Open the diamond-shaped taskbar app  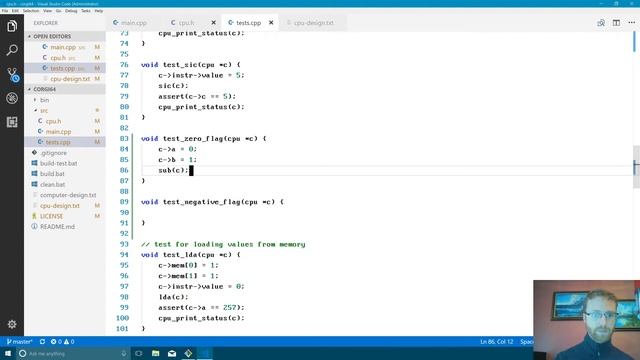pyautogui.click(x=188, y=353)
